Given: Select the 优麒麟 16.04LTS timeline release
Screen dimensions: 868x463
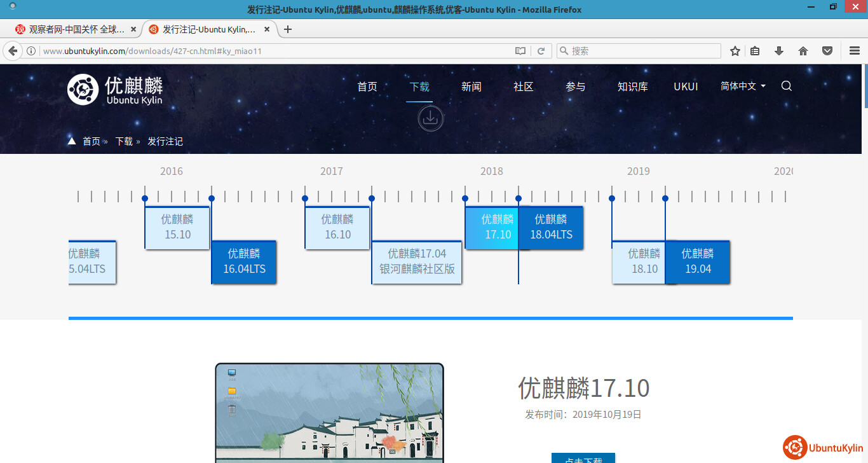Looking at the screenshot, I should pos(244,261).
